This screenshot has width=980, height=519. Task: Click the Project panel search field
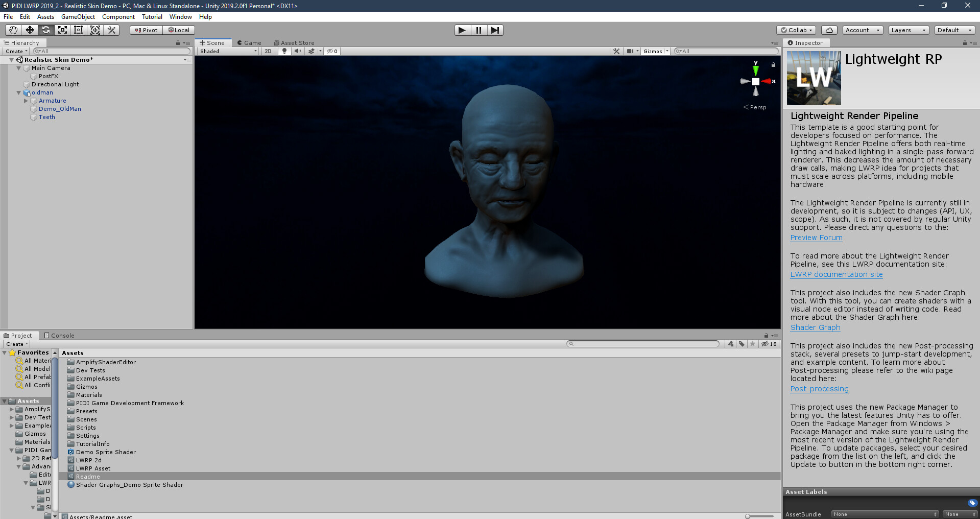pyautogui.click(x=643, y=344)
